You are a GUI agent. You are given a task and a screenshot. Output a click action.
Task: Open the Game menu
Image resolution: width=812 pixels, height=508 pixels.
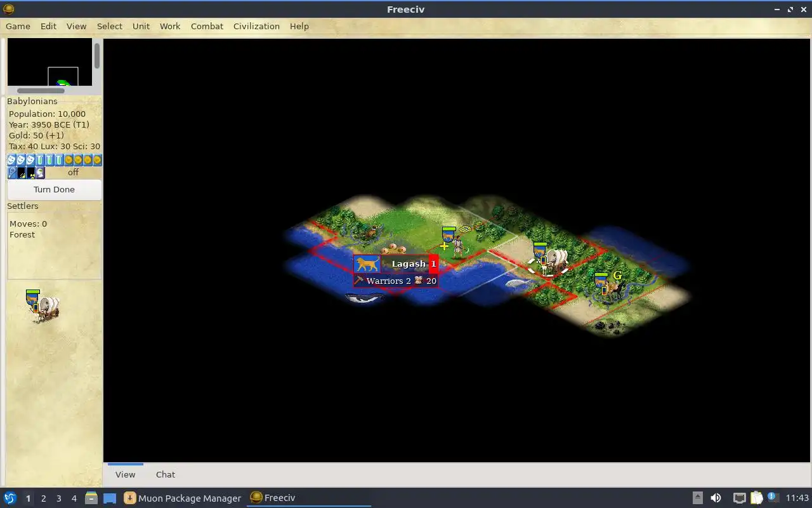18,26
